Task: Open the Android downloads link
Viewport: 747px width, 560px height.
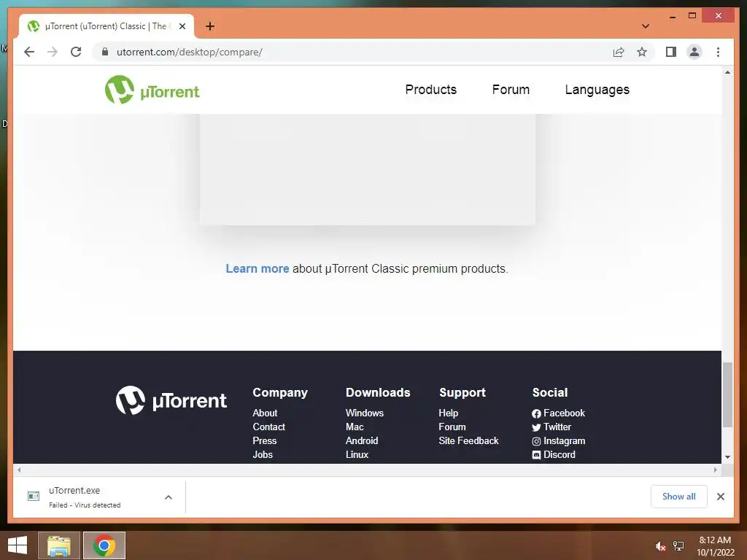Action: point(362,440)
